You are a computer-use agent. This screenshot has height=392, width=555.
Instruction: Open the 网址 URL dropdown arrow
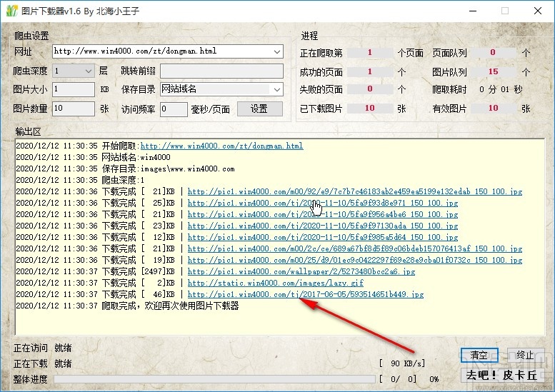click(277, 51)
